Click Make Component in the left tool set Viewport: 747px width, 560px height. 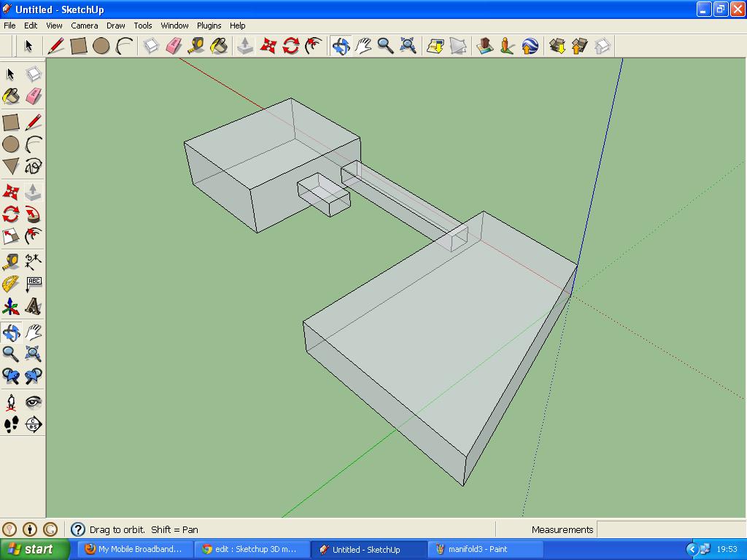tap(34, 74)
